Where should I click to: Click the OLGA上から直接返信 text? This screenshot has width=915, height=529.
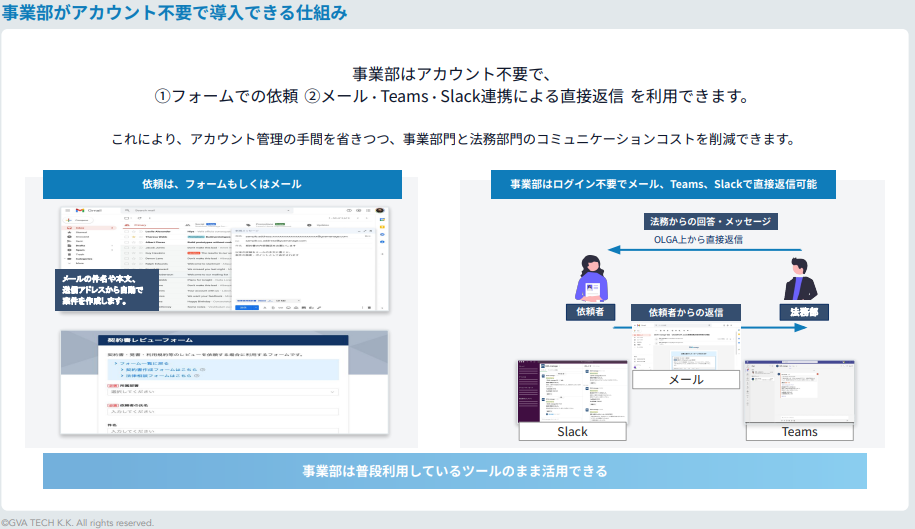coord(698,240)
